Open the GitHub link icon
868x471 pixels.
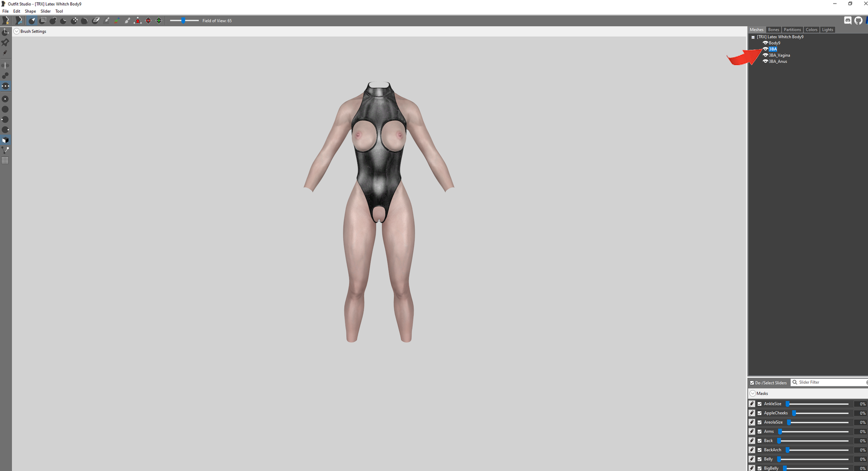(x=858, y=20)
